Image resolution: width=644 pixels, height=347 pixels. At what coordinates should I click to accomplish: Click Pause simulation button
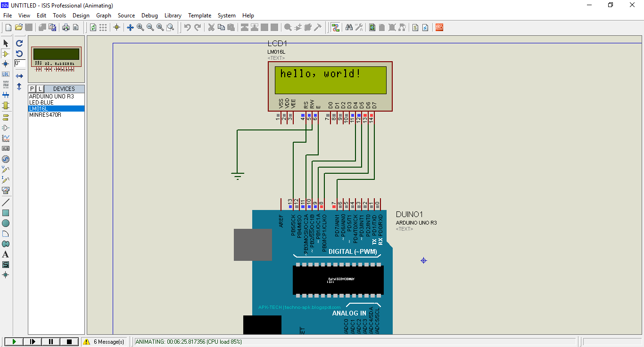51,341
